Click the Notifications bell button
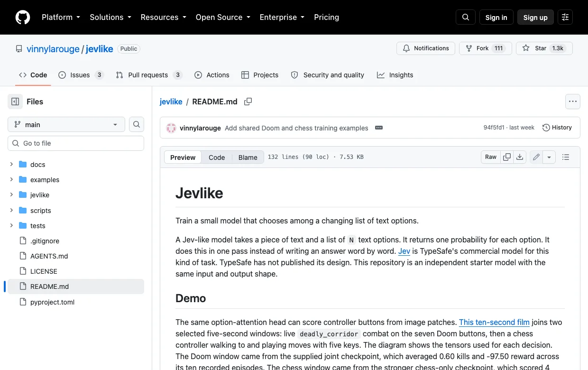This screenshot has width=588, height=370. pyautogui.click(x=426, y=48)
